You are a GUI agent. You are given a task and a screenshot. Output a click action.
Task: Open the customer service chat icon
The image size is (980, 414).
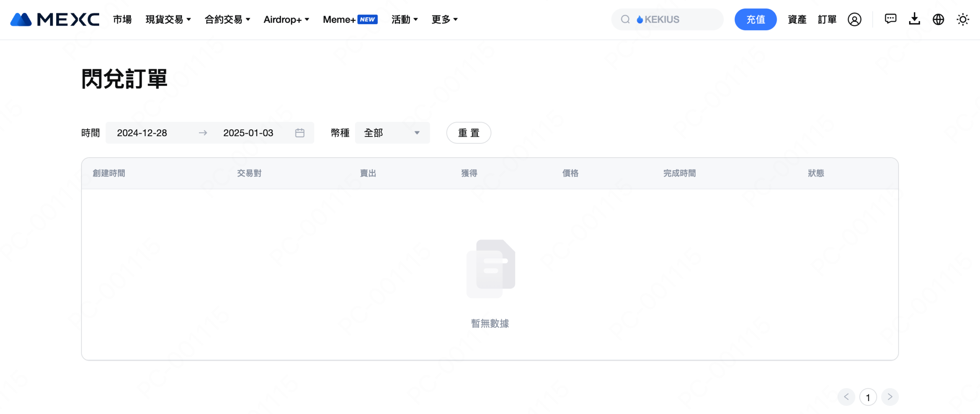890,19
